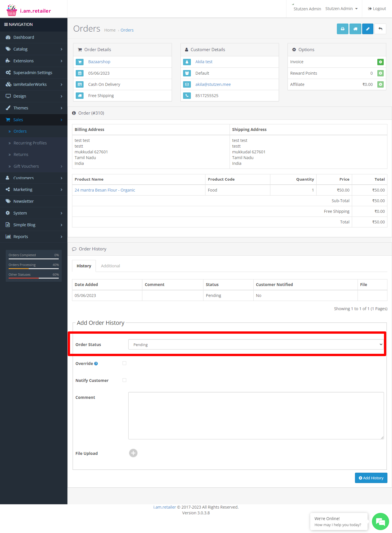Click the Themes brush icon
Image resolution: width=392 pixels, height=533 pixels.
point(8,108)
